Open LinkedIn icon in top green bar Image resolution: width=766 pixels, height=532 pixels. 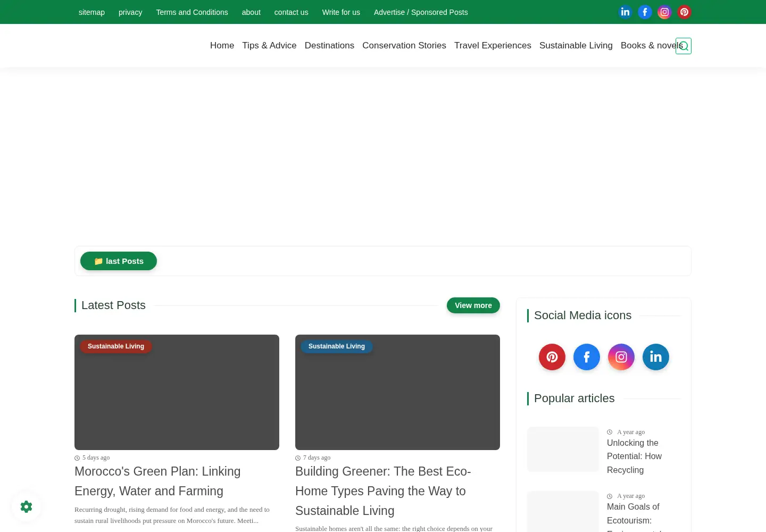point(625,12)
